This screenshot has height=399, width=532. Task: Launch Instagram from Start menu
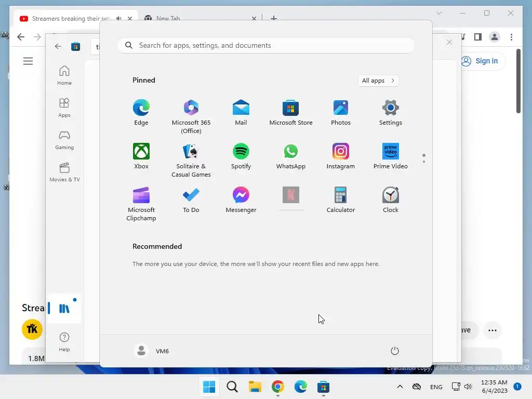pos(341,156)
